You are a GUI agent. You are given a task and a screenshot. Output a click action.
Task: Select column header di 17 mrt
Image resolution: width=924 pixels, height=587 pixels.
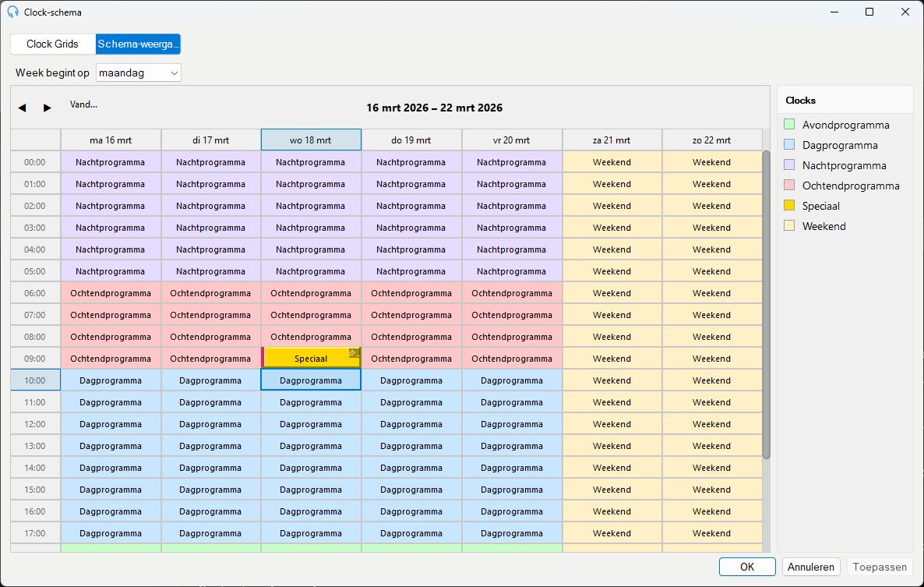(211, 140)
